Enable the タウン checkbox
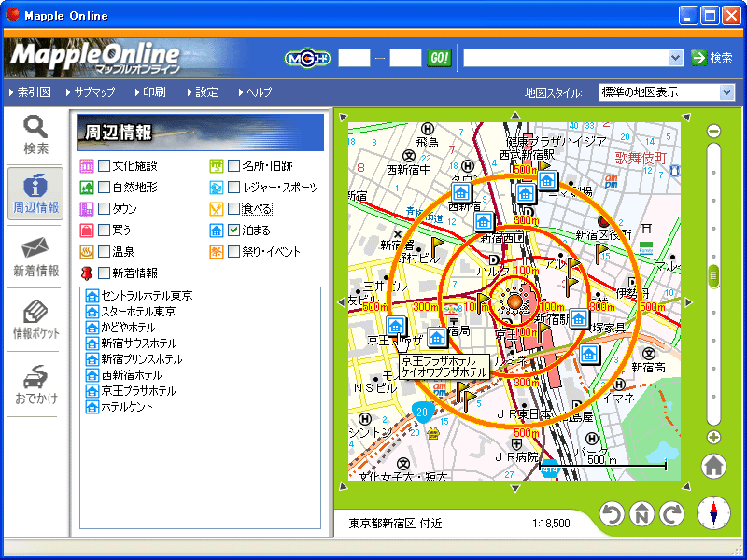 point(104,208)
